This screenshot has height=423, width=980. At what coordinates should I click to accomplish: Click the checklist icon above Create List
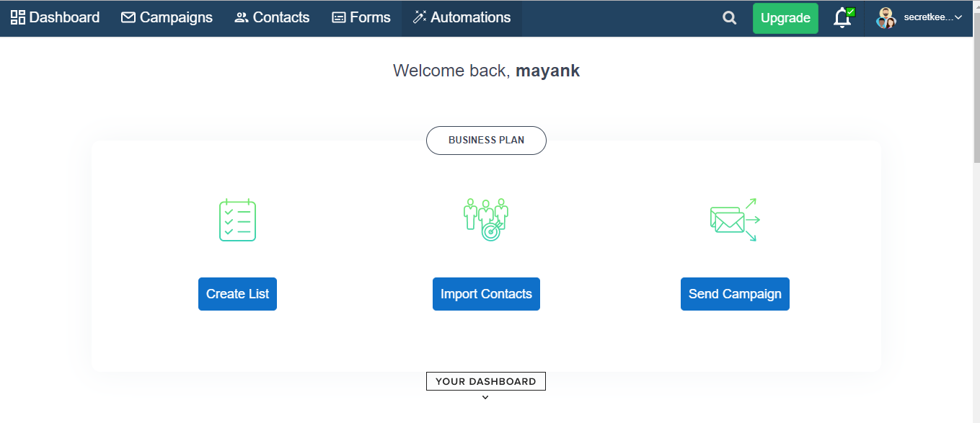click(237, 220)
